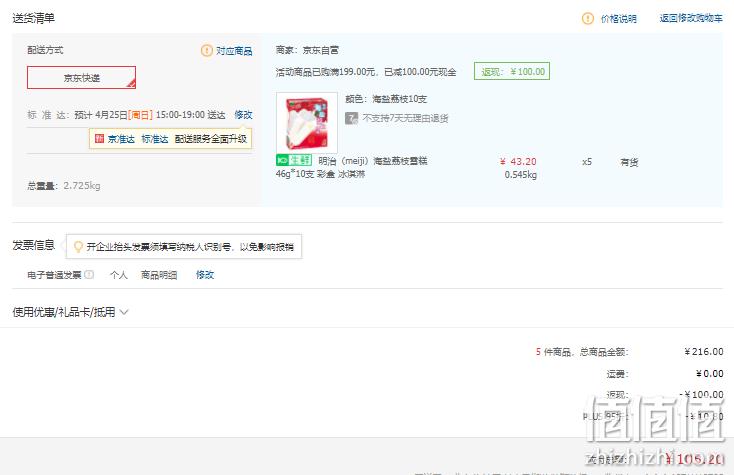This screenshot has height=475, width=734.
Task: Click the 送货清单 heading
Action: click(34, 18)
